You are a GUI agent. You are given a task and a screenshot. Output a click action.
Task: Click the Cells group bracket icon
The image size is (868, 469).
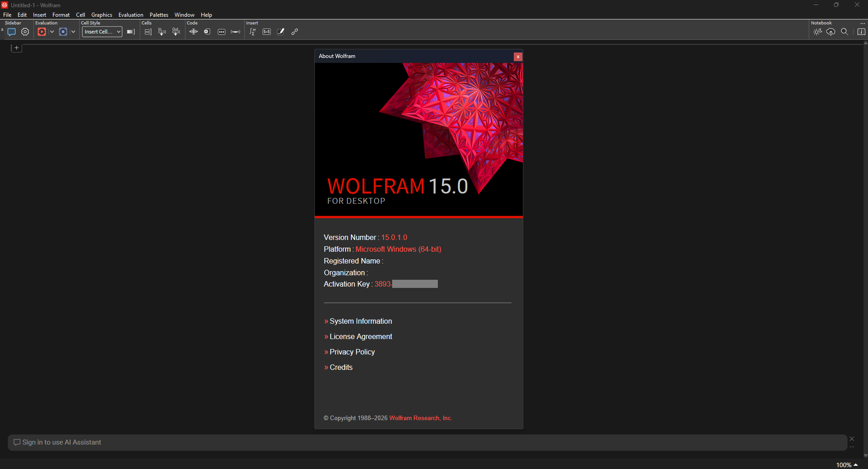[x=148, y=32]
